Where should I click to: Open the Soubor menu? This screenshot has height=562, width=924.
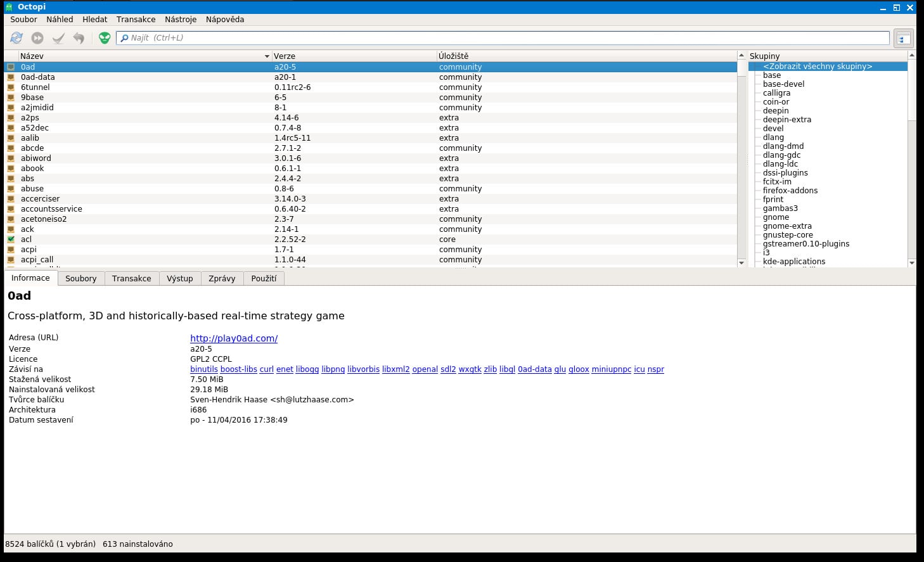click(23, 20)
